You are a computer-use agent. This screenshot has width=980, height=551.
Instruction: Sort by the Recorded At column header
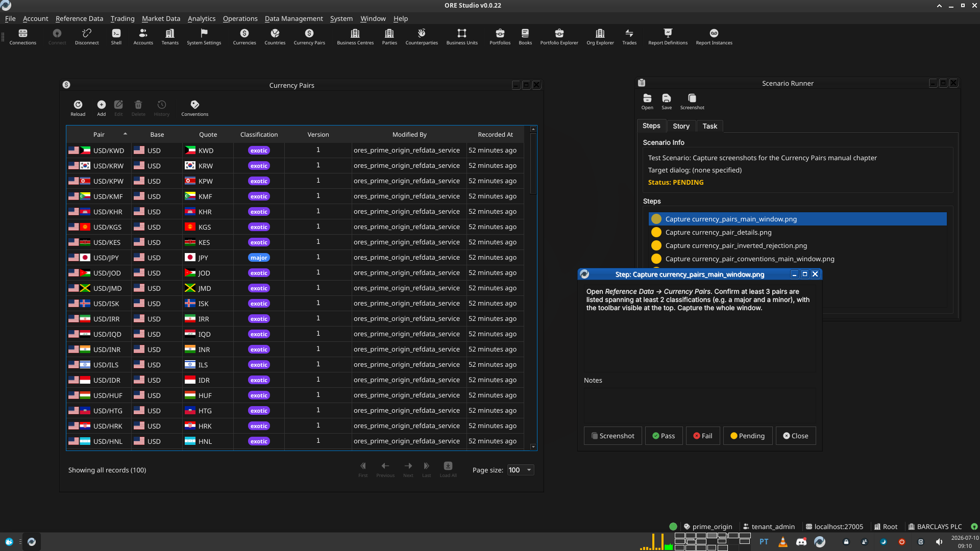[x=495, y=135]
